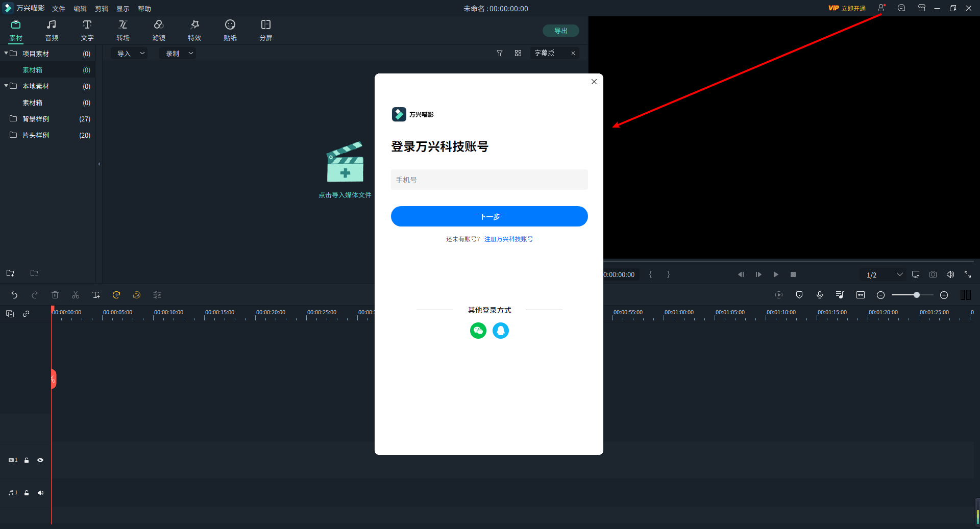This screenshot has width=980, height=529.
Task: Click the 手机号 phone number field
Action: [489, 180]
